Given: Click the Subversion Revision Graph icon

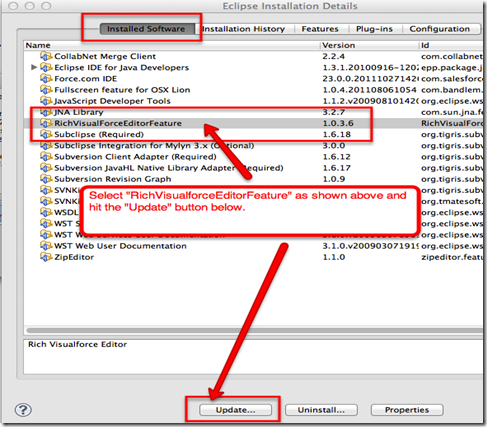Looking at the screenshot, I should (46, 179).
